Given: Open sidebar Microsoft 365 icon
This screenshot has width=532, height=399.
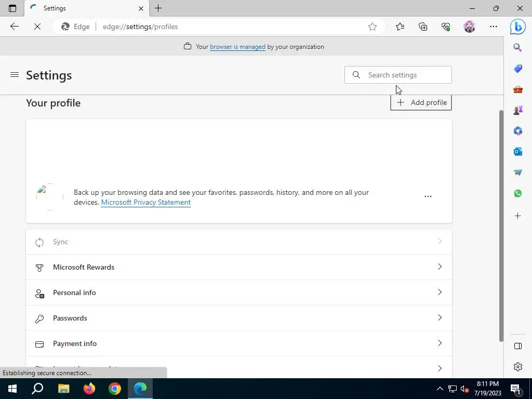Looking at the screenshot, I should tap(518, 131).
